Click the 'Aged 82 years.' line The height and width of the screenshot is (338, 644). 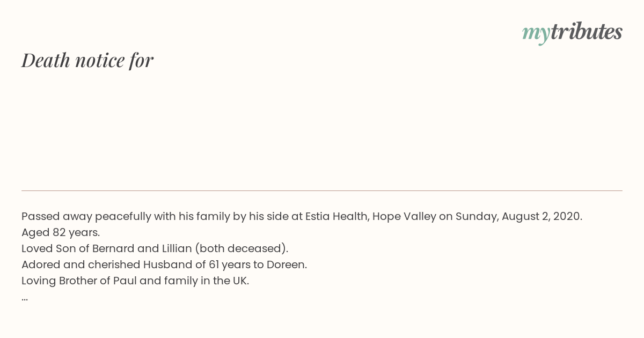coord(61,232)
